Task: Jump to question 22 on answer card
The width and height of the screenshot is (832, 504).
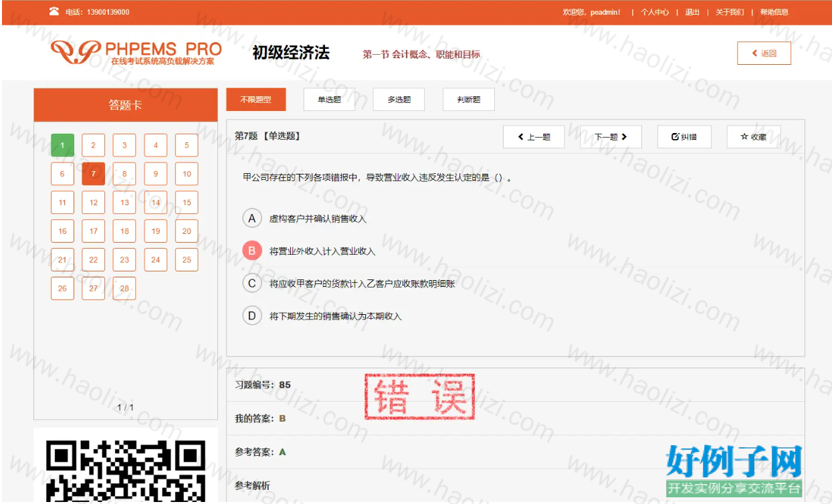Action: pos(94,260)
